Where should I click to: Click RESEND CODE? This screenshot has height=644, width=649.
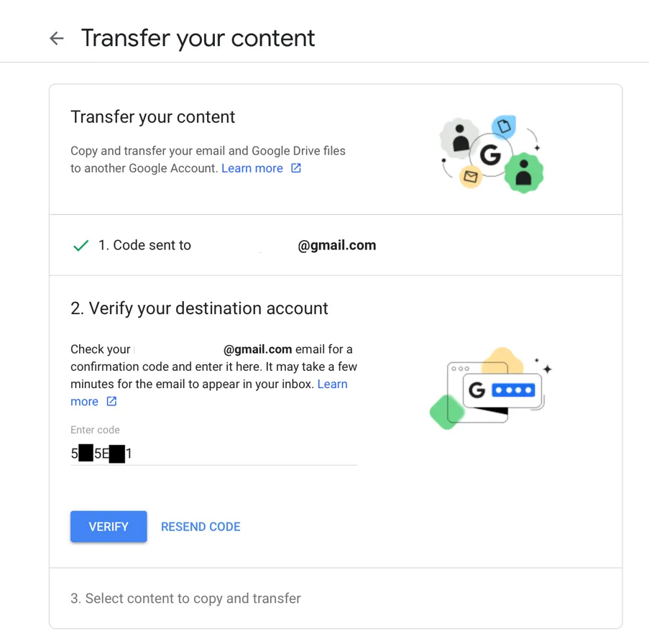tap(201, 527)
